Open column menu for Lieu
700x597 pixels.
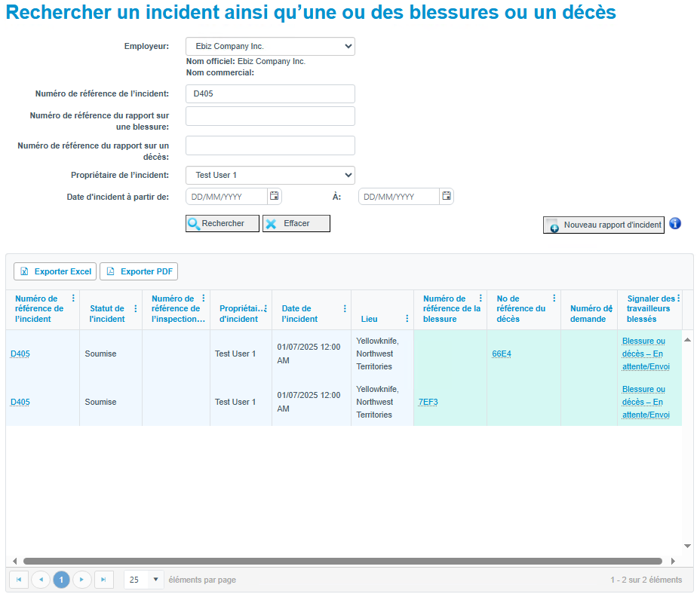click(407, 319)
